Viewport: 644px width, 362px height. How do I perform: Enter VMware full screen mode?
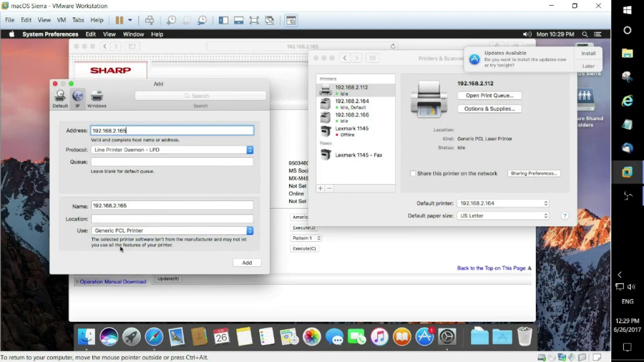pos(254,20)
